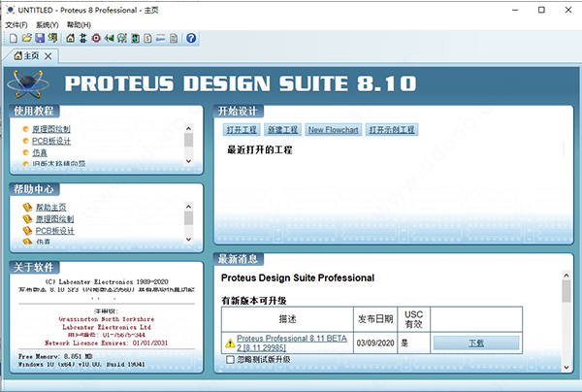Save project using the floppy disk icon
The image size is (582, 392).
tap(40, 38)
